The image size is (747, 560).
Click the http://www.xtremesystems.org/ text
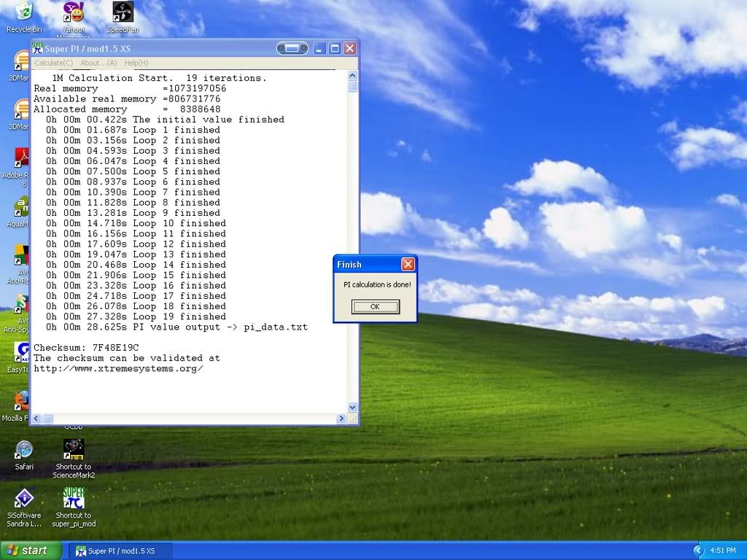pyautogui.click(x=118, y=368)
